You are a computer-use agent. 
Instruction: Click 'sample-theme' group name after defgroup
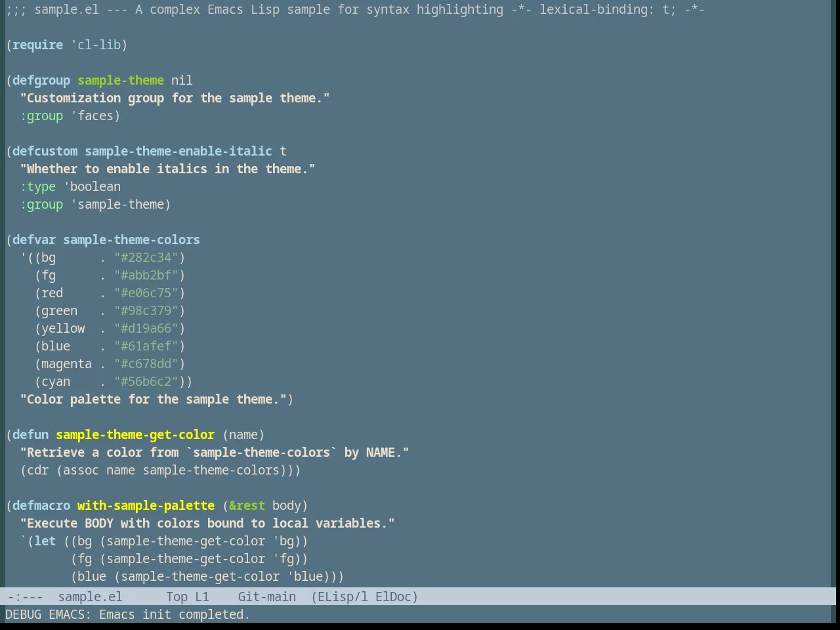click(x=121, y=80)
